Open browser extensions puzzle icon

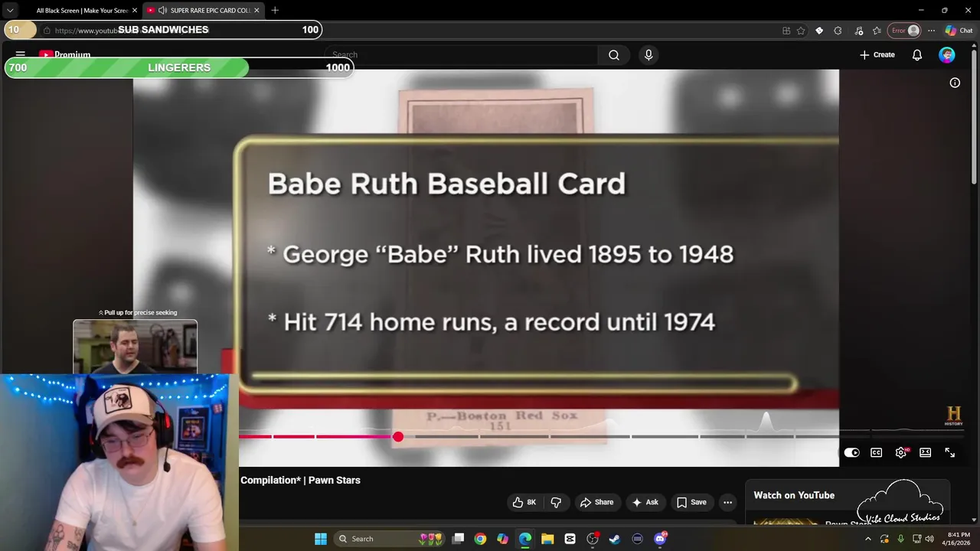pos(838,31)
